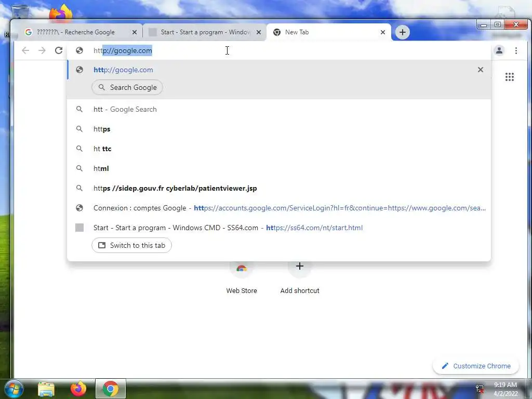
Task: Open the Web Store shortcut icon
Action: 241,268
